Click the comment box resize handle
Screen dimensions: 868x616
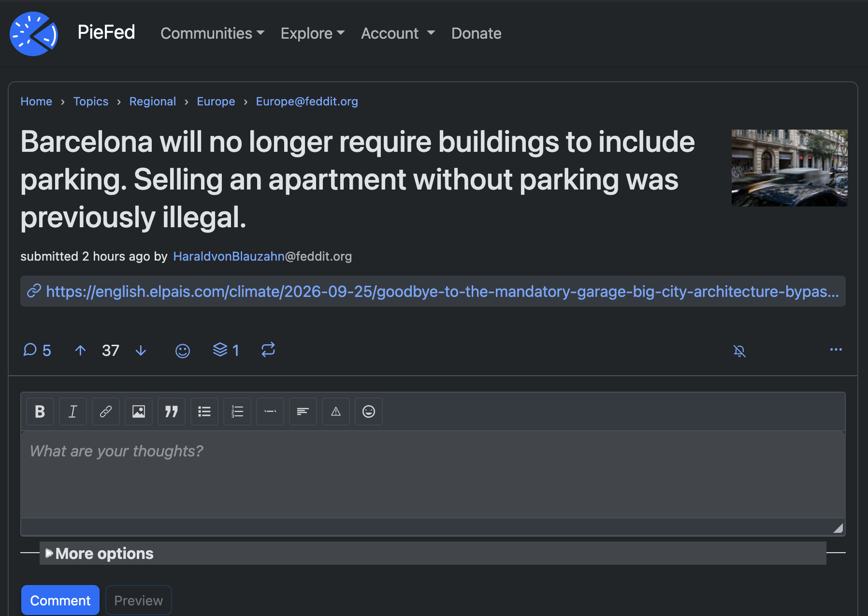pos(838,528)
